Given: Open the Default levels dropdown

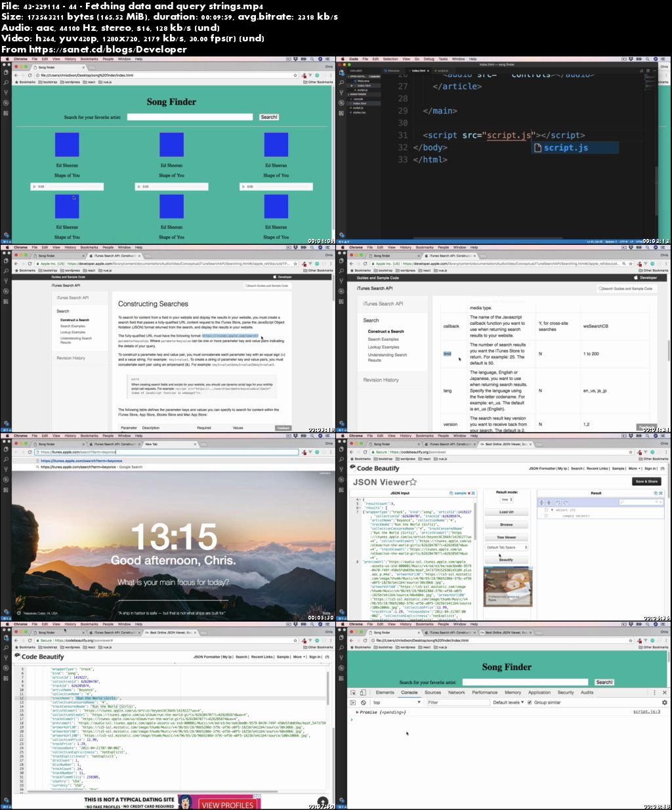Looking at the screenshot, I should point(509,702).
